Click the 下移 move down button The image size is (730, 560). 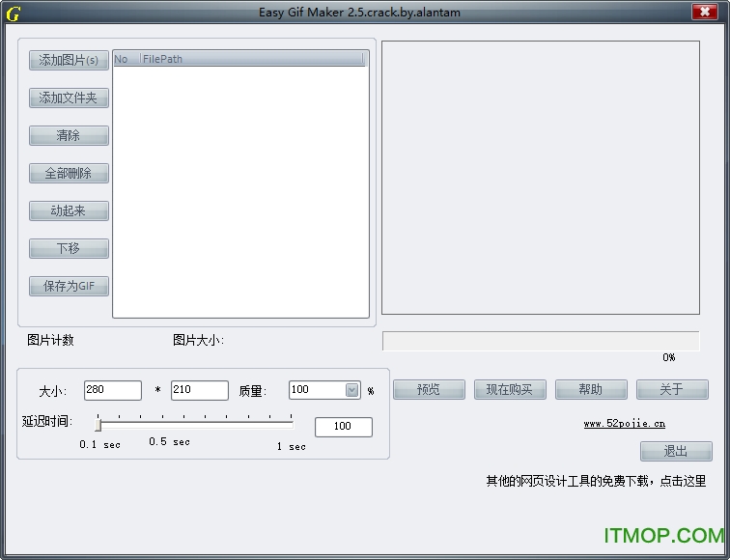click(69, 249)
